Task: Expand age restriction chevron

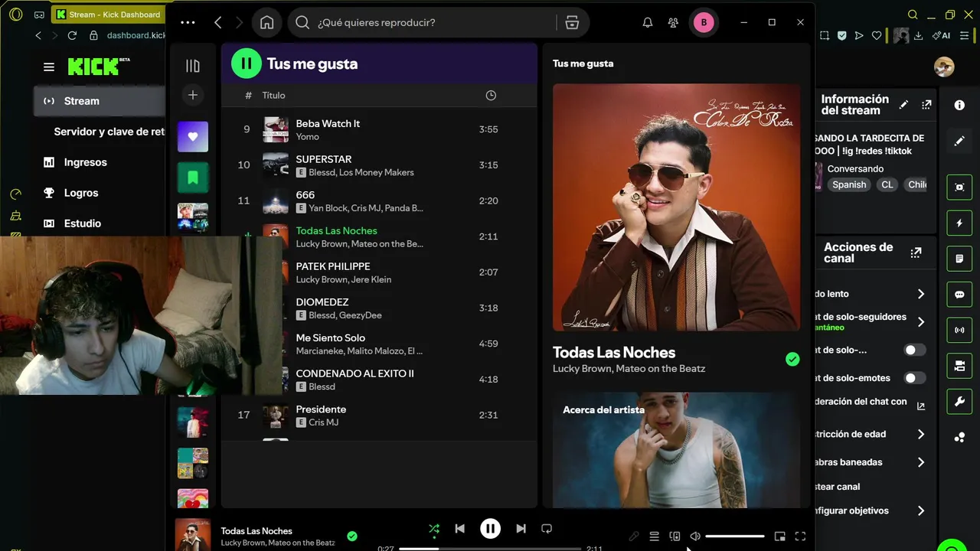Action: (x=921, y=434)
